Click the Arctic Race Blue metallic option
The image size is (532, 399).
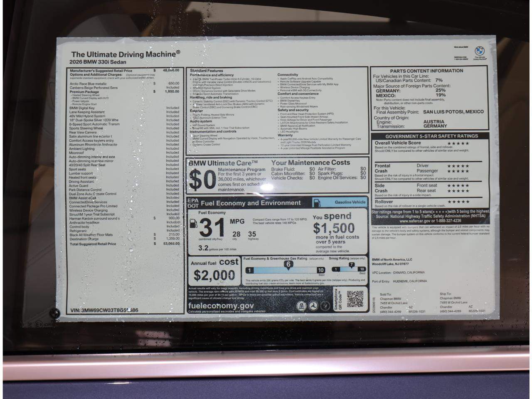124,84
